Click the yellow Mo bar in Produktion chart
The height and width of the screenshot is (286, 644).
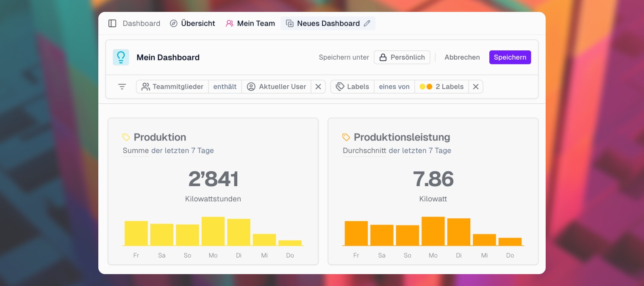(213, 231)
